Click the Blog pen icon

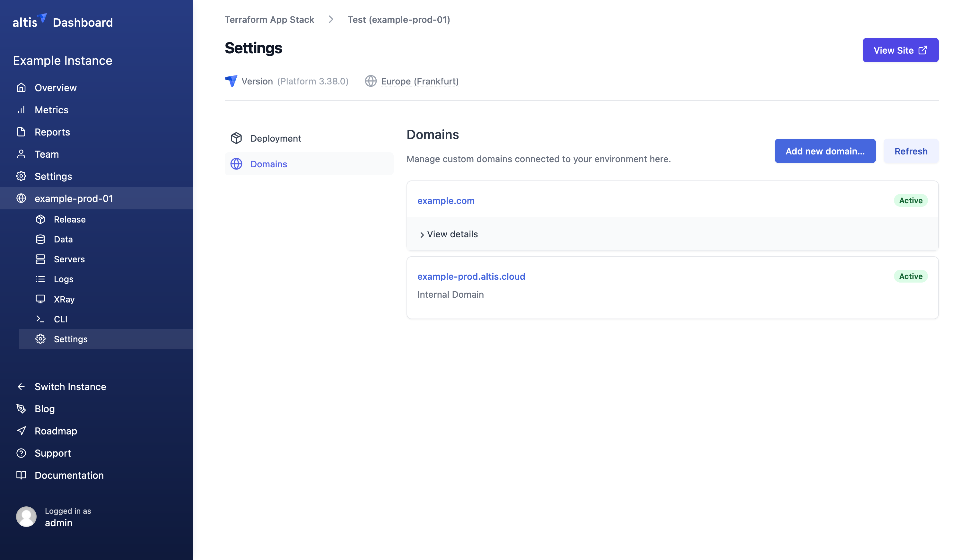21,409
